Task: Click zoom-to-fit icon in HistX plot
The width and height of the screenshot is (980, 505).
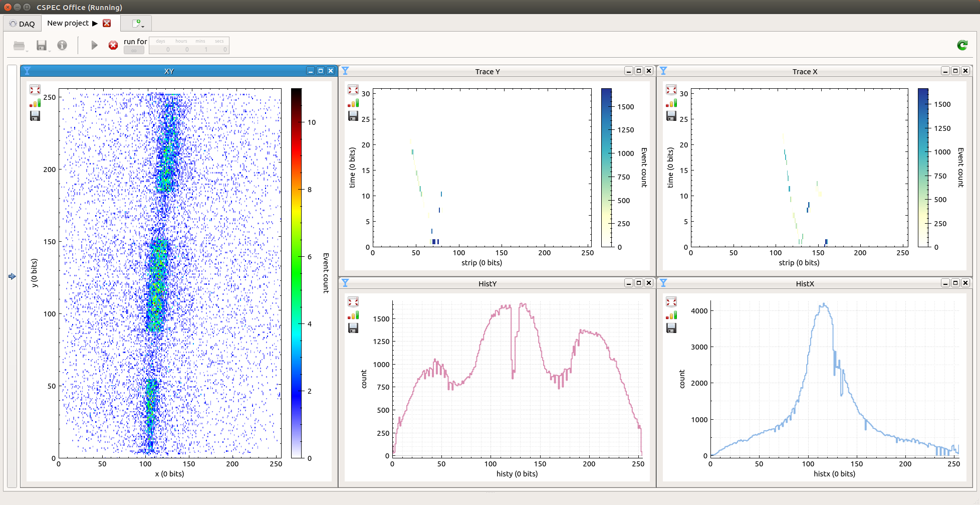Action: (671, 301)
